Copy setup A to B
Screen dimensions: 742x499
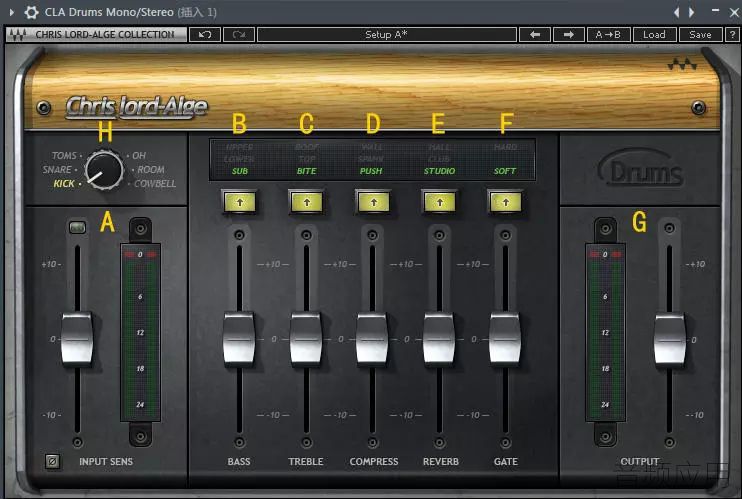click(x=608, y=35)
